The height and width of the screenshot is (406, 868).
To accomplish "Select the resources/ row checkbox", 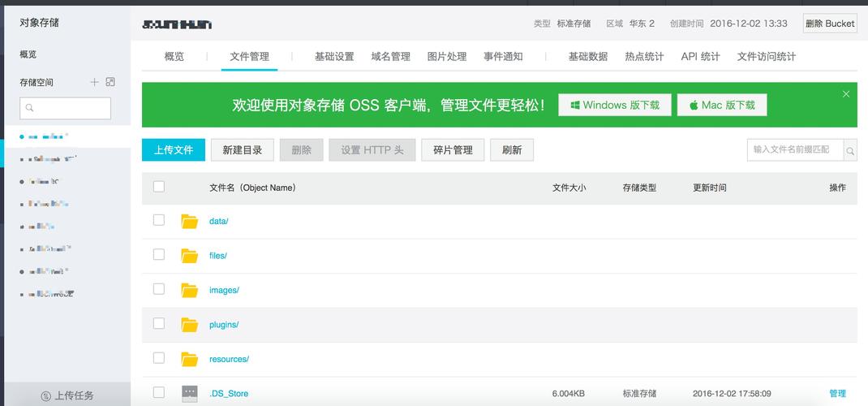I will coord(159,358).
